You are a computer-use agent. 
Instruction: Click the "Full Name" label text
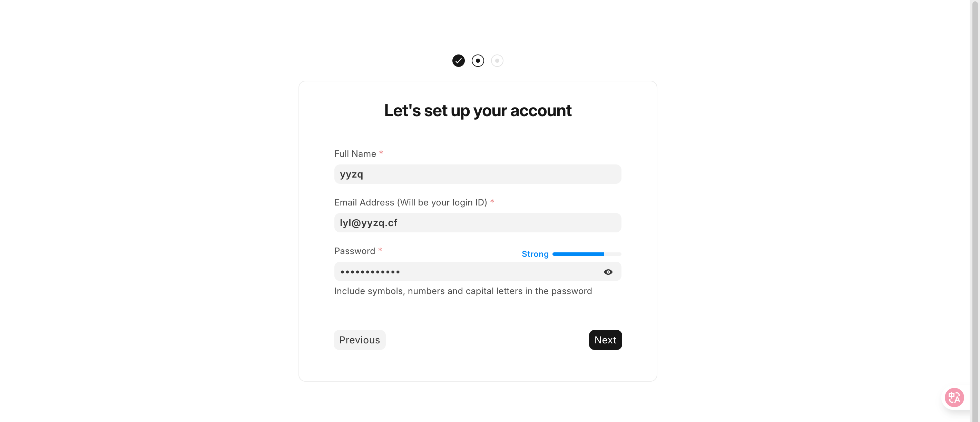[355, 153]
